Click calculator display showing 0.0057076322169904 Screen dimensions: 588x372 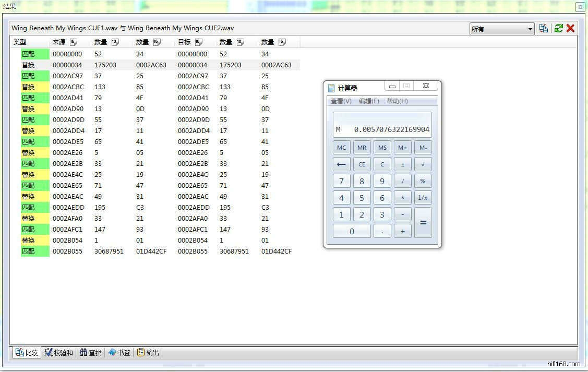click(x=382, y=125)
